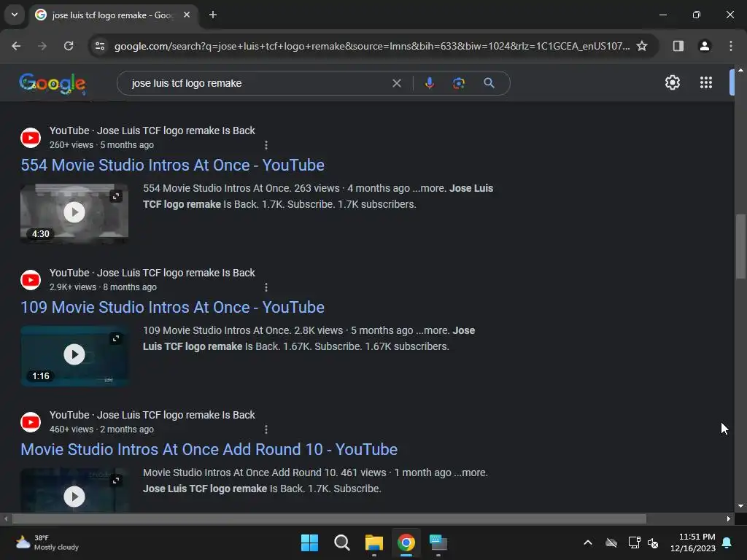Close the jose luis tcf tab

(187, 15)
